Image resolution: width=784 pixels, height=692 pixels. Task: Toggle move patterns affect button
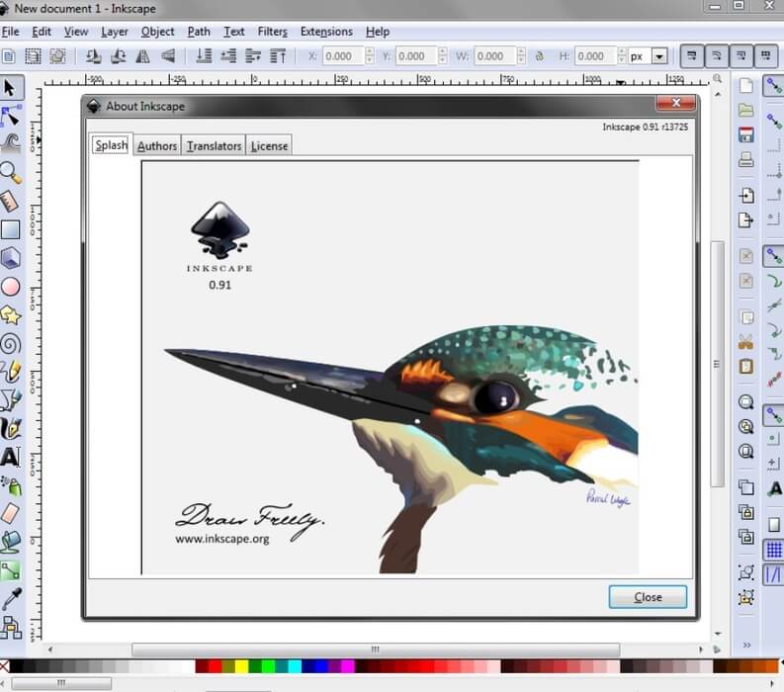tap(765, 56)
